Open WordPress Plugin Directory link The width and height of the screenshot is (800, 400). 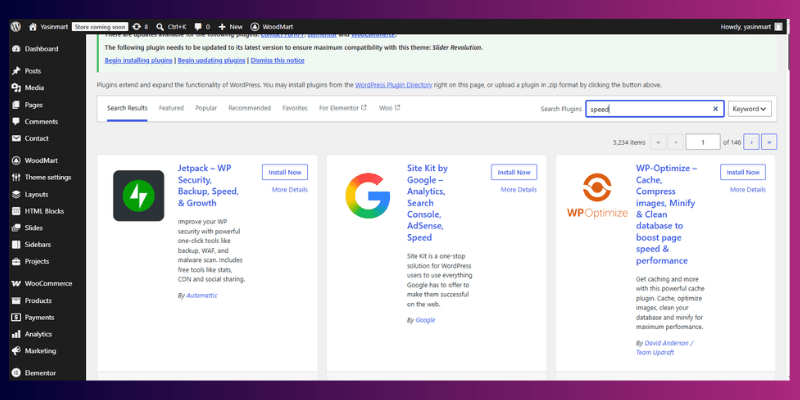(x=393, y=85)
